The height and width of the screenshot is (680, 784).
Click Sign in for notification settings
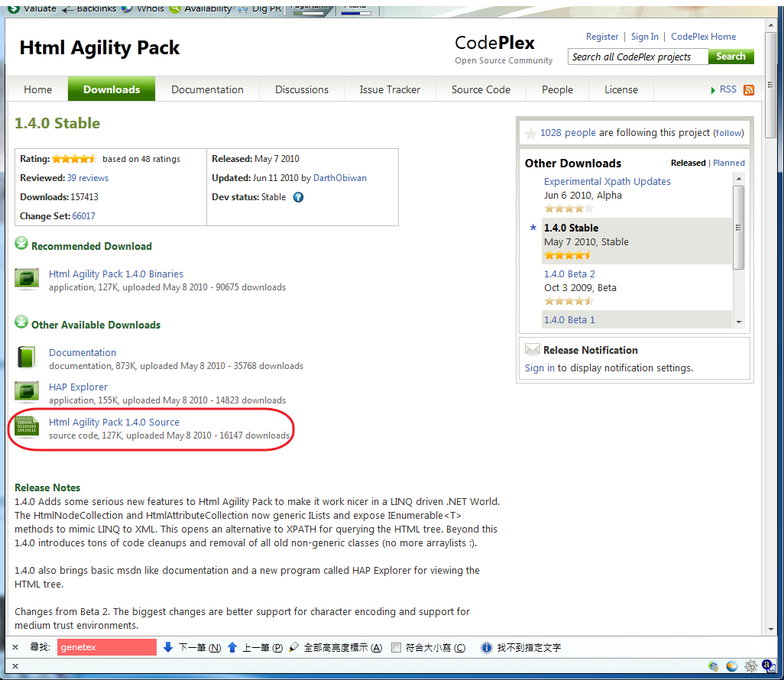pos(539,368)
